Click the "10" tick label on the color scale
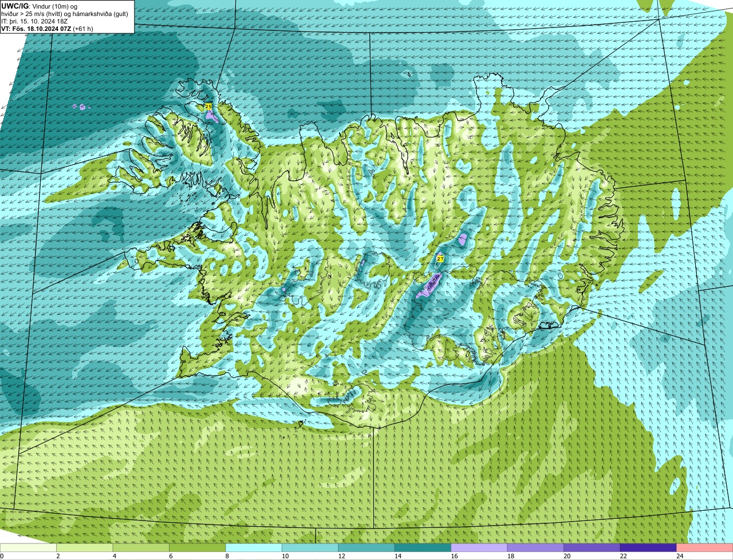Screen dimensions: 733x560 (284, 556)
